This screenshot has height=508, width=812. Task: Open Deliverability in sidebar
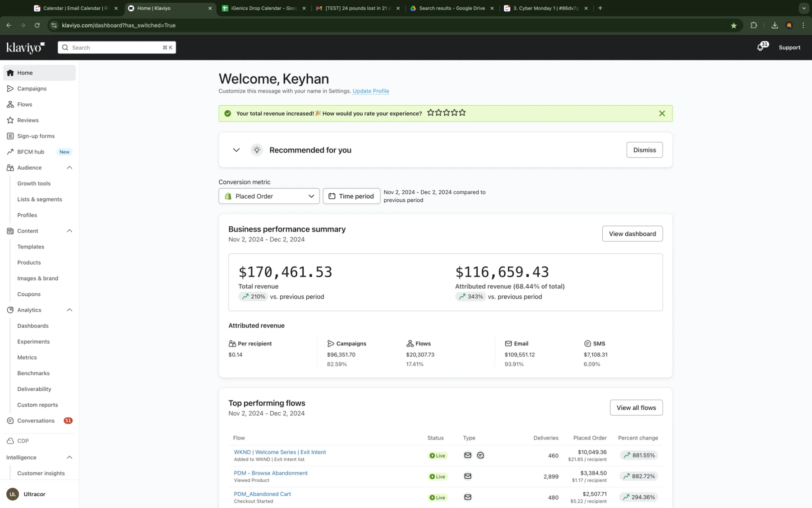pos(34,389)
